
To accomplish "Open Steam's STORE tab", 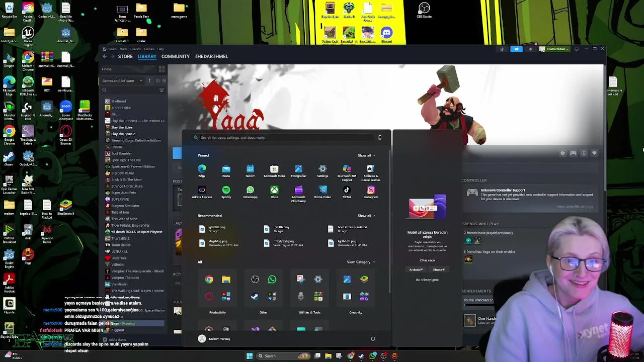I will (x=125, y=56).
